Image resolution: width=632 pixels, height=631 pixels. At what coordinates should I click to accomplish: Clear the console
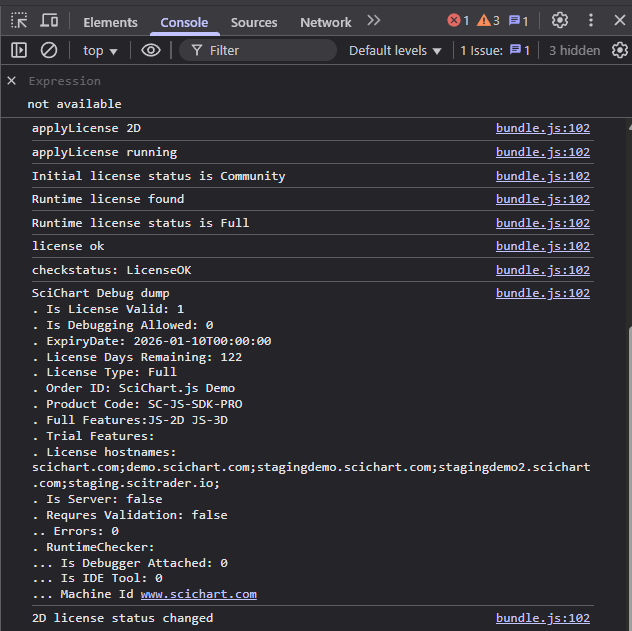tap(49, 50)
